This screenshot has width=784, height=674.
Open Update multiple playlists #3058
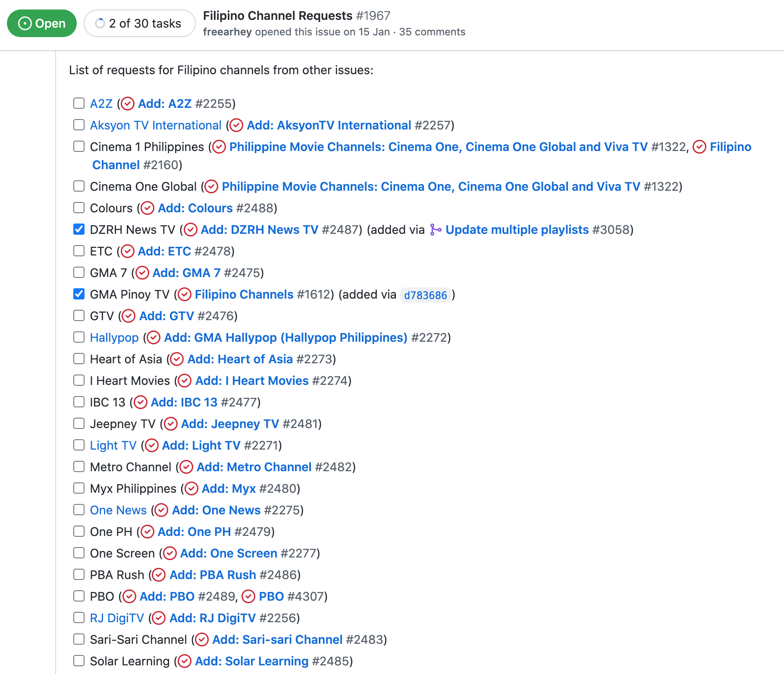pos(517,230)
